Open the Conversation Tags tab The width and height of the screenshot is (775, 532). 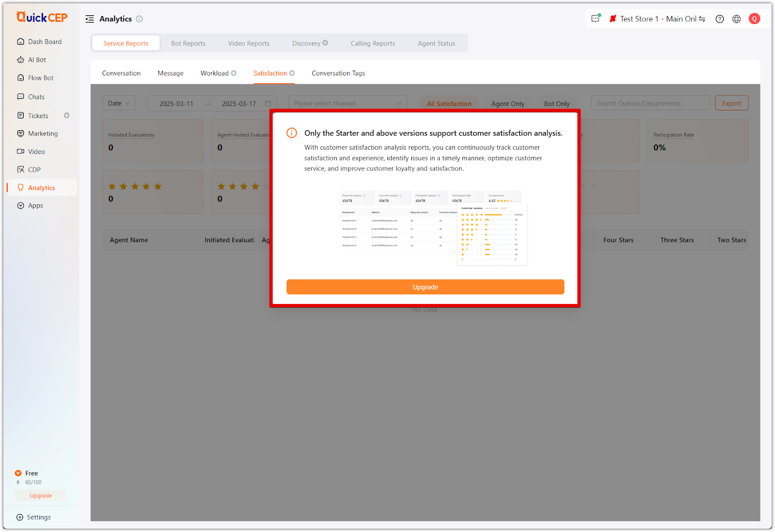[338, 74]
